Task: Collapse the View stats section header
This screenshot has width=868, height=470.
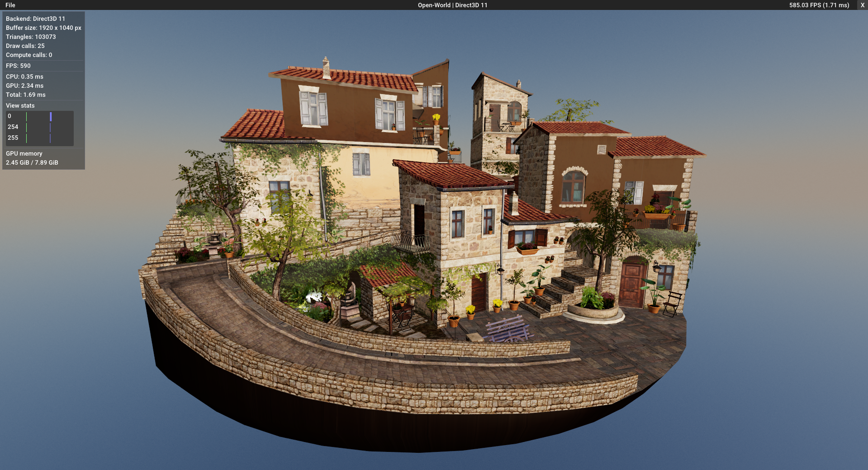Action: pyautogui.click(x=20, y=105)
